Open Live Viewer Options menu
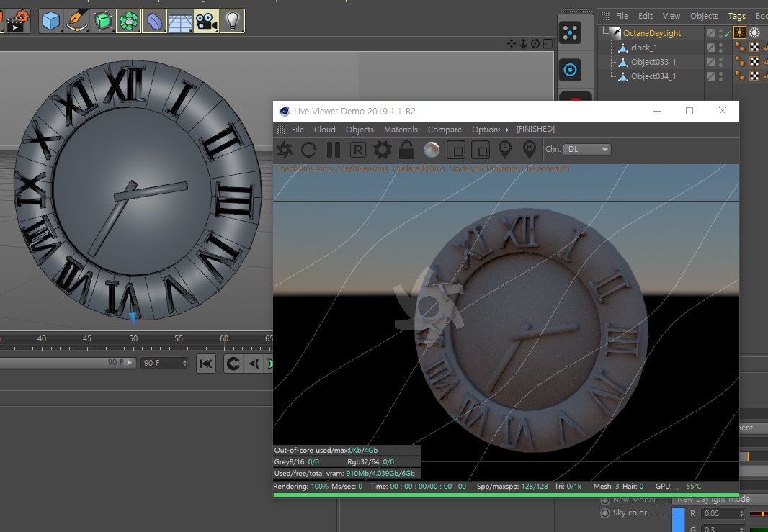This screenshot has height=532, width=768. pyautogui.click(x=486, y=130)
